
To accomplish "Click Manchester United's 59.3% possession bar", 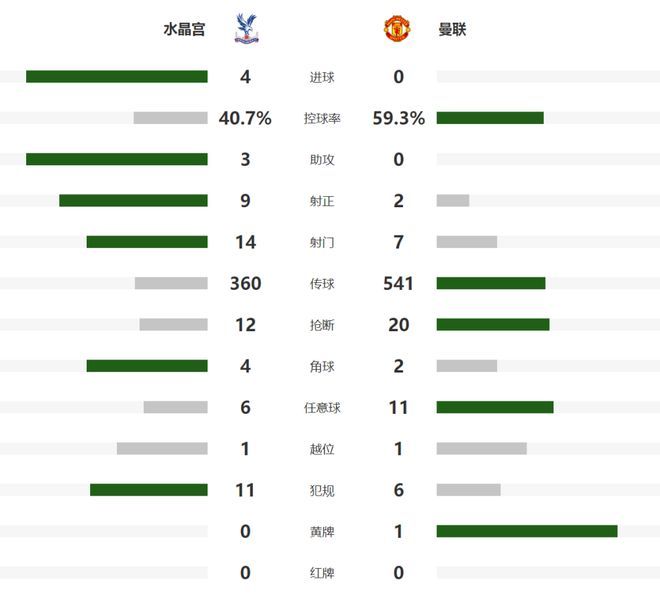I will [x=490, y=118].
